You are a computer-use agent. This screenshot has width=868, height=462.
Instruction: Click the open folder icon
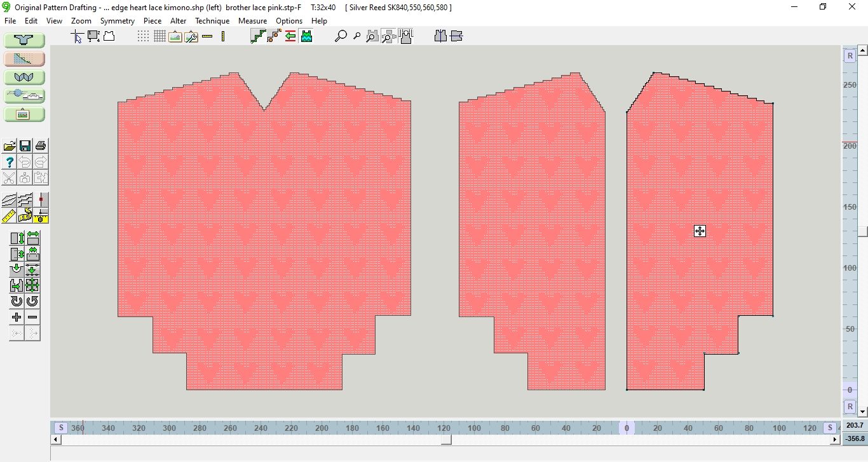tap(9, 146)
